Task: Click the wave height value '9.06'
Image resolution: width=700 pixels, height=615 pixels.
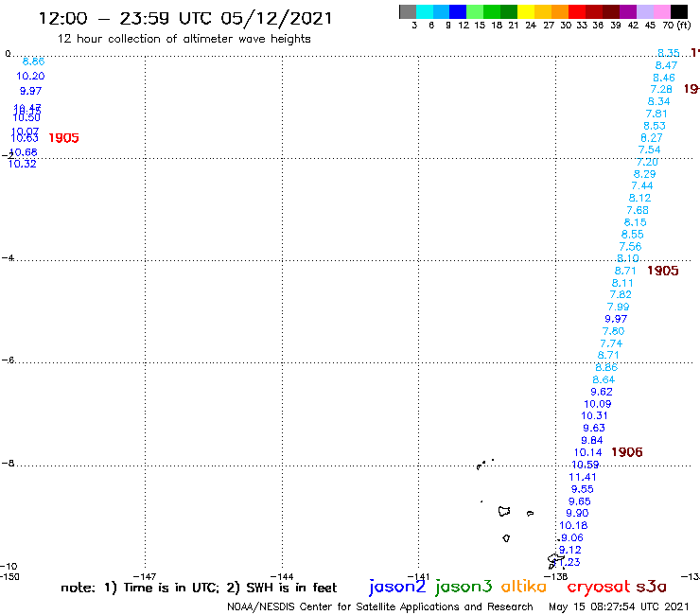Action: (572, 537)
